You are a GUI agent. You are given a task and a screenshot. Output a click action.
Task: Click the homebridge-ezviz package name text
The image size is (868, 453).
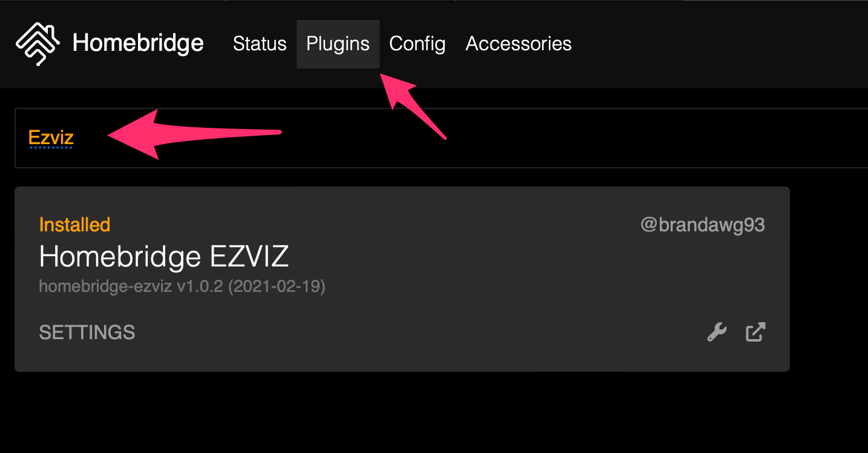point(106,286)
